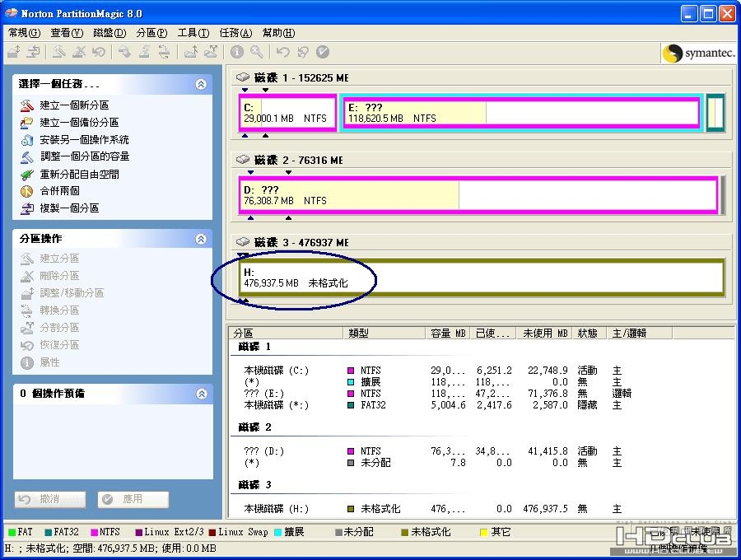
Task: Sort by the 容量 MB column header
Action: point(448,334)
